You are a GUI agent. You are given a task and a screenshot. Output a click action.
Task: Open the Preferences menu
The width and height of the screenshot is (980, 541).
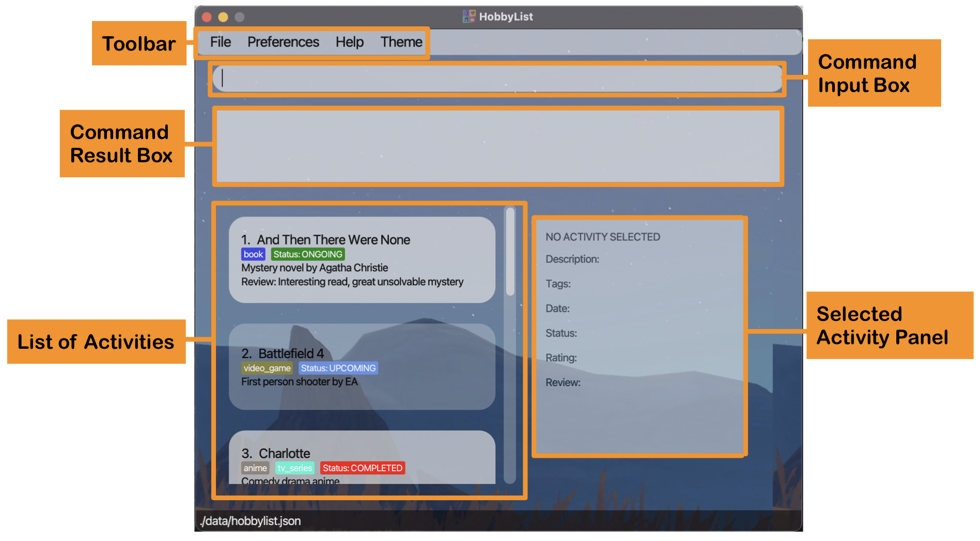[283, 42]
